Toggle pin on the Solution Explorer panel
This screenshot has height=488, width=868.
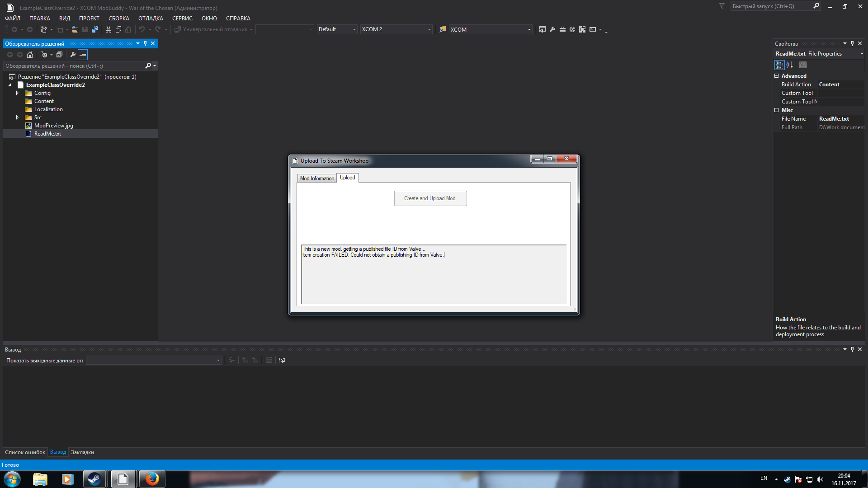coord(145,43)
